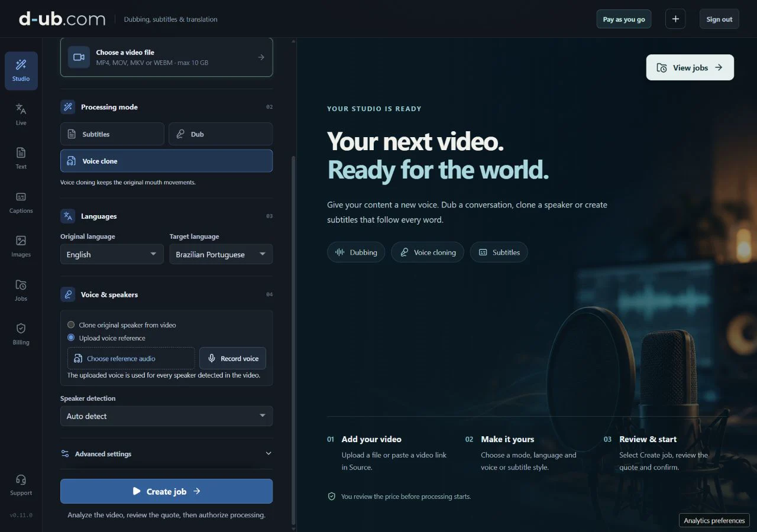This screenshot has width=757, height=532.
Task: Click the 'Make it yours' step heading
Action: pyautogui.click(x=507, y=439)
